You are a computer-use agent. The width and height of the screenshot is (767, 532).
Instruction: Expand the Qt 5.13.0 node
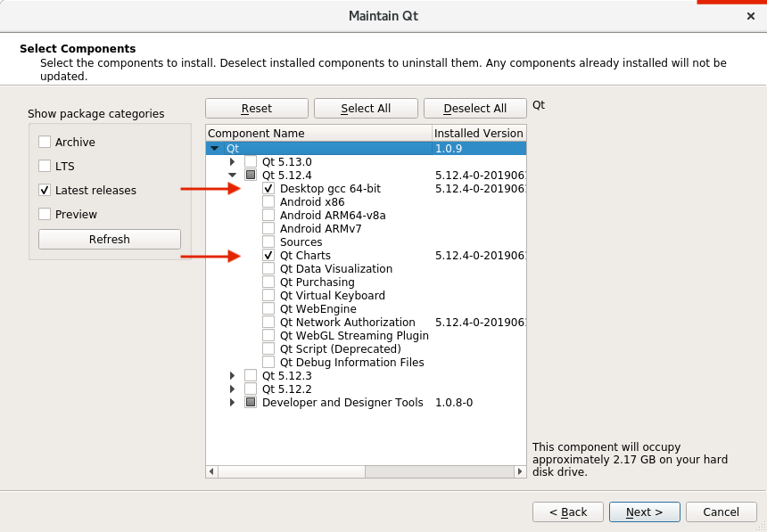point(233,161)
